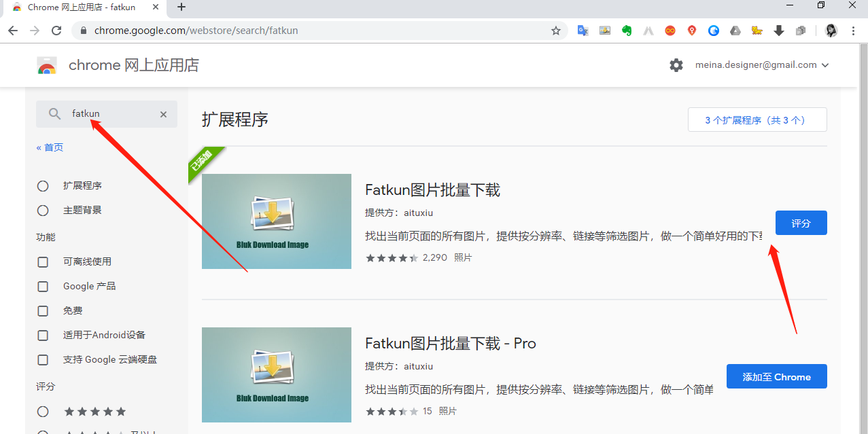
Task: Open the Fatkun图片批量下载 - Pro title
Action: 451,344
